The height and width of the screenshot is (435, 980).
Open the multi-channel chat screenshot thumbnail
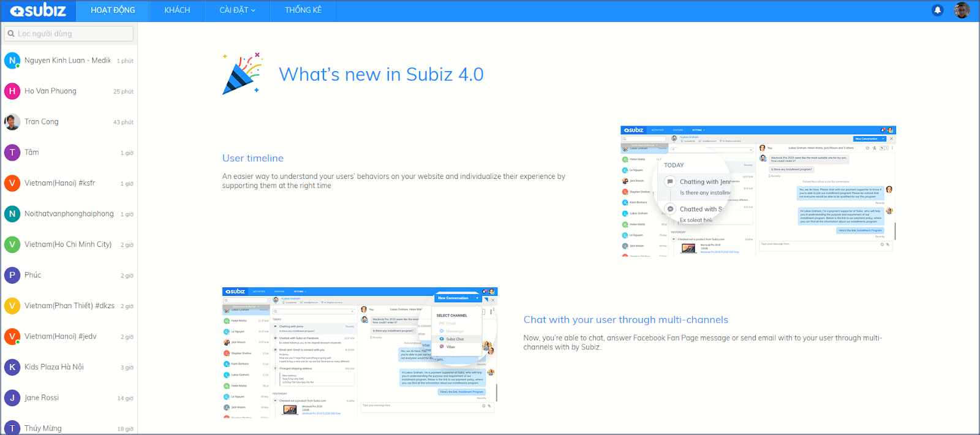[360, 353]
